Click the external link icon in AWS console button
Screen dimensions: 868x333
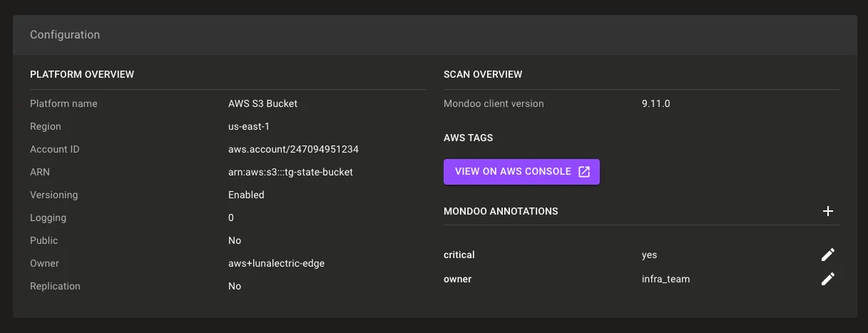pyautogui.click(x=584, y=172)
